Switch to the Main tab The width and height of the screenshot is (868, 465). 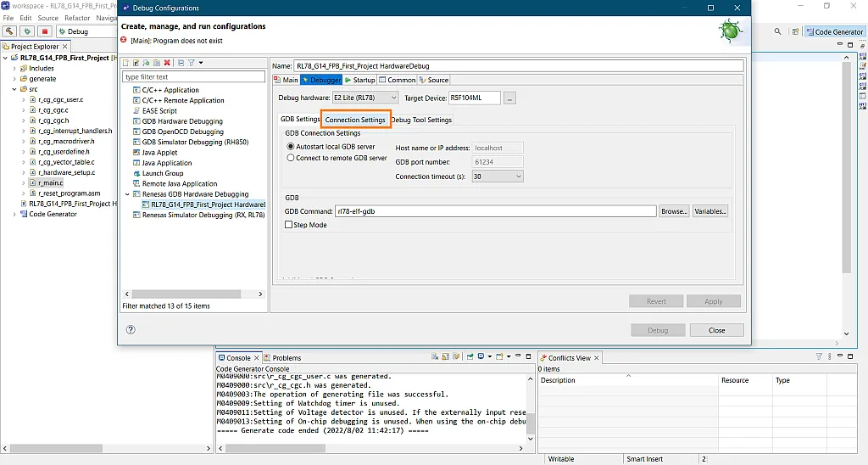(x=287, y=80)
